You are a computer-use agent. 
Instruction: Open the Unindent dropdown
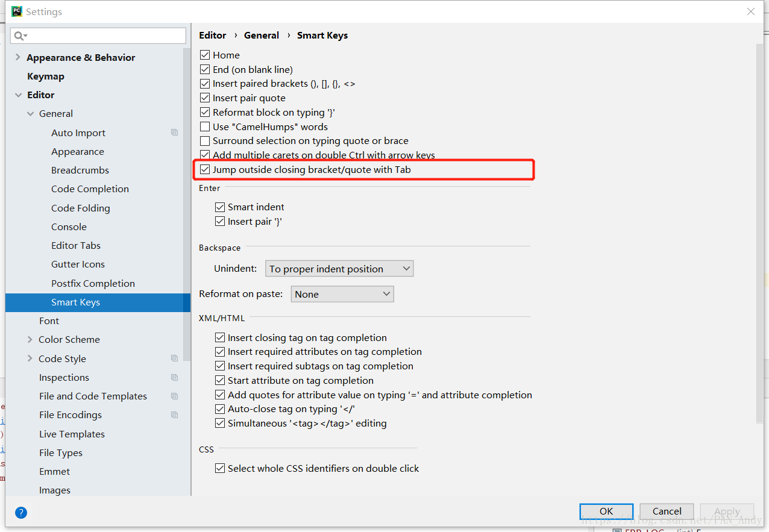pos(339,269)
